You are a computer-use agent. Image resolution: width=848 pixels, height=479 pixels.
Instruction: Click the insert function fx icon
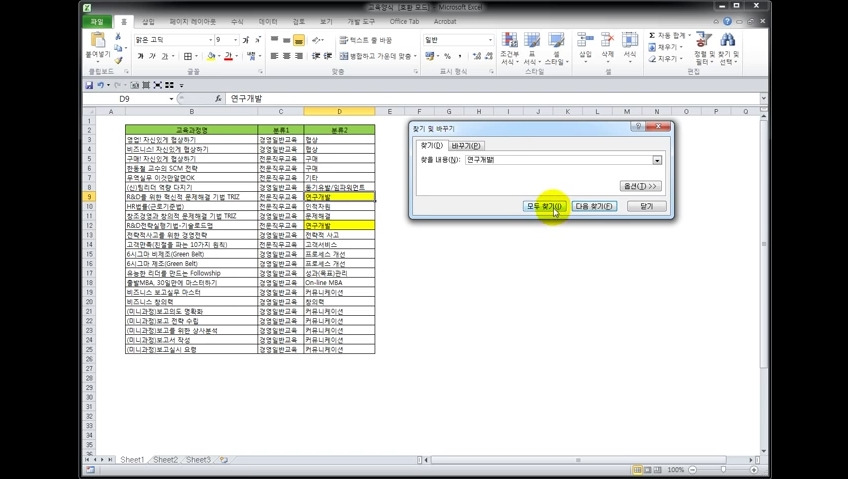218,98
